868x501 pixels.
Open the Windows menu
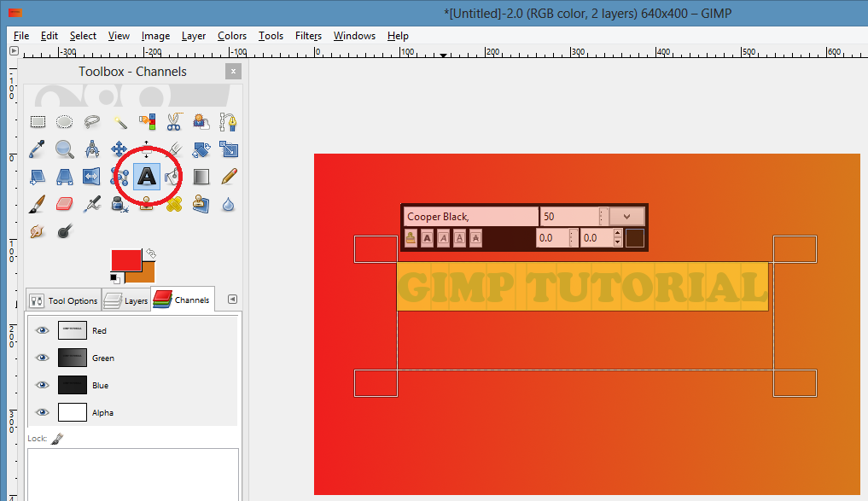tap(354, 36)
